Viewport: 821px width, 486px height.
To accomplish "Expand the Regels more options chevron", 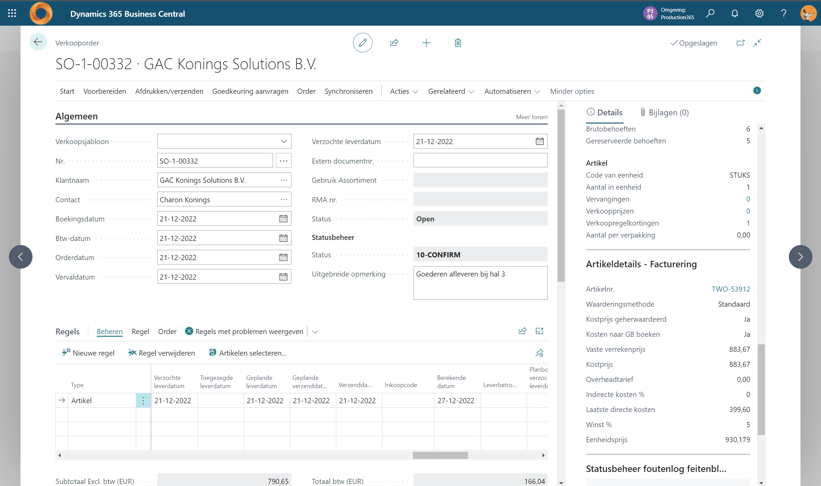I will [315, 332].
